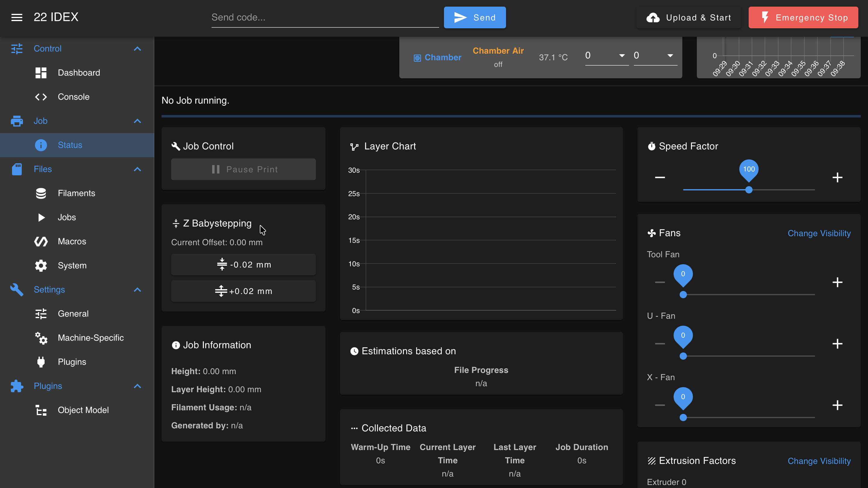Click Change Visibility link for Extrusion Factors
This screenshot has height=488, width=868.
(819, 461)
